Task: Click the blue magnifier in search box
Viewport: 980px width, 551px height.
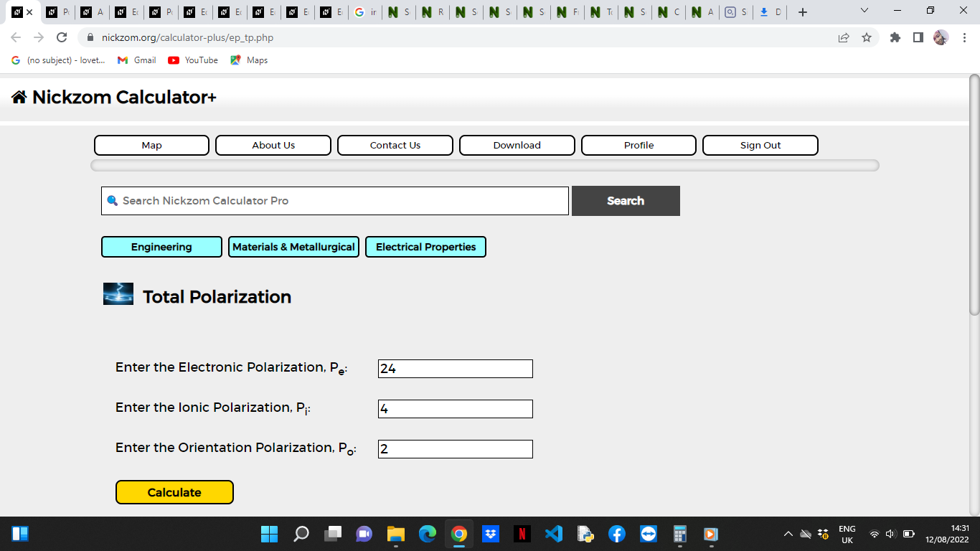Action: (112, 201)
